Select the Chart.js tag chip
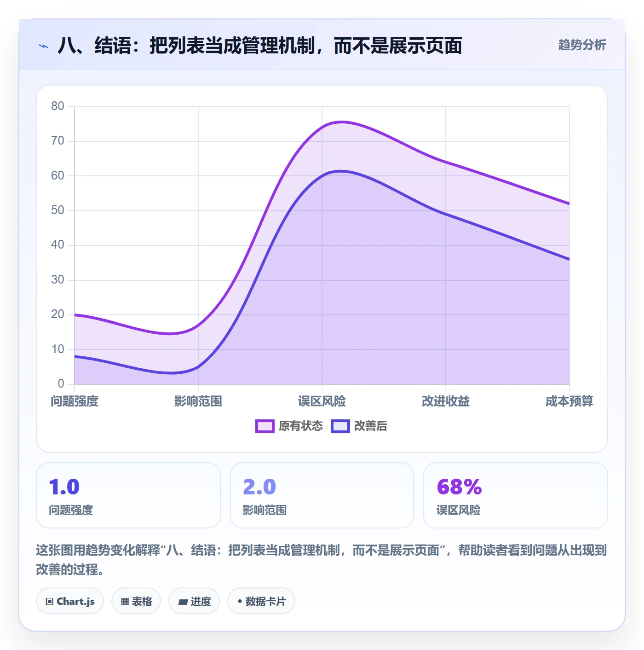The height and width of the screenshot is (650, 644). point(70,601)
